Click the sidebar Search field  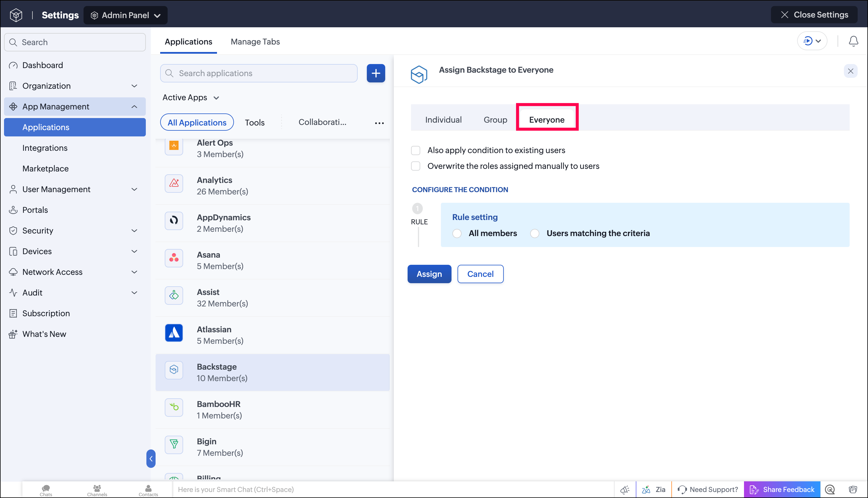(x=75, y=42)
